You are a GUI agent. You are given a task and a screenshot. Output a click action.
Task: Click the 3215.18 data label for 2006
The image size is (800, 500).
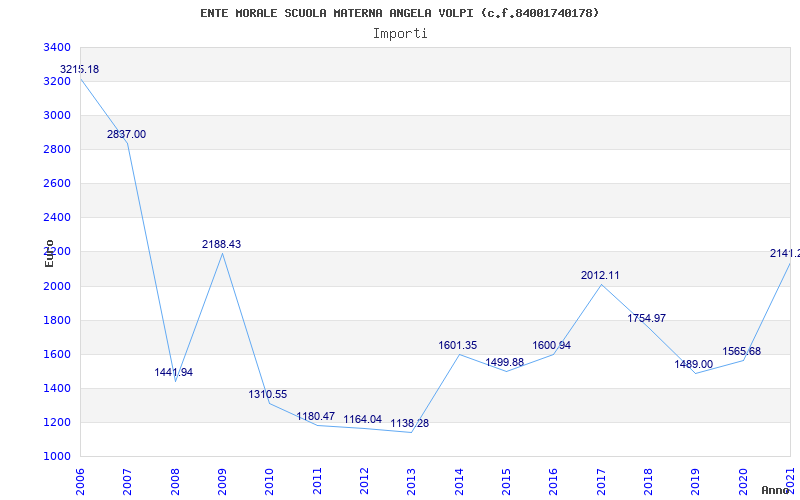click(80, 69)
